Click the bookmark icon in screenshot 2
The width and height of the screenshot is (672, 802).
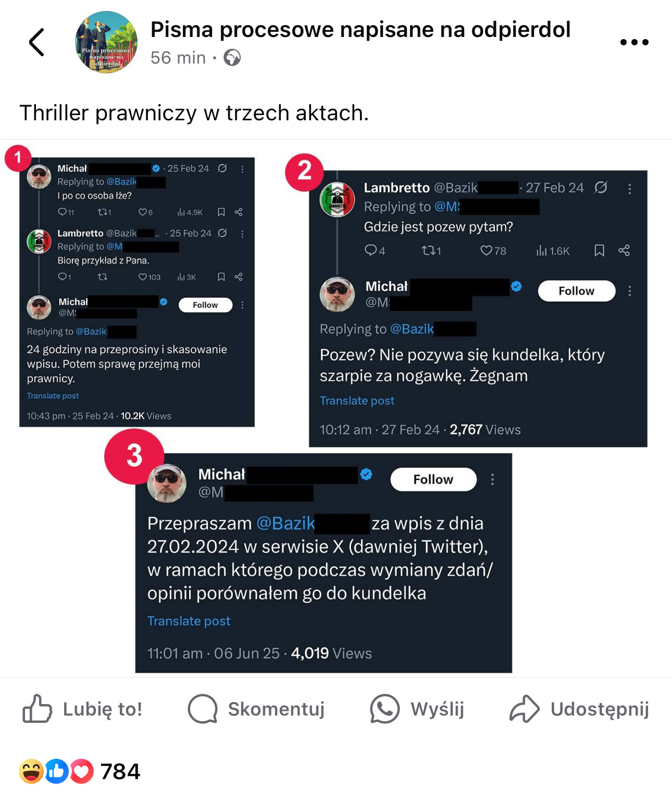[600, 250]
